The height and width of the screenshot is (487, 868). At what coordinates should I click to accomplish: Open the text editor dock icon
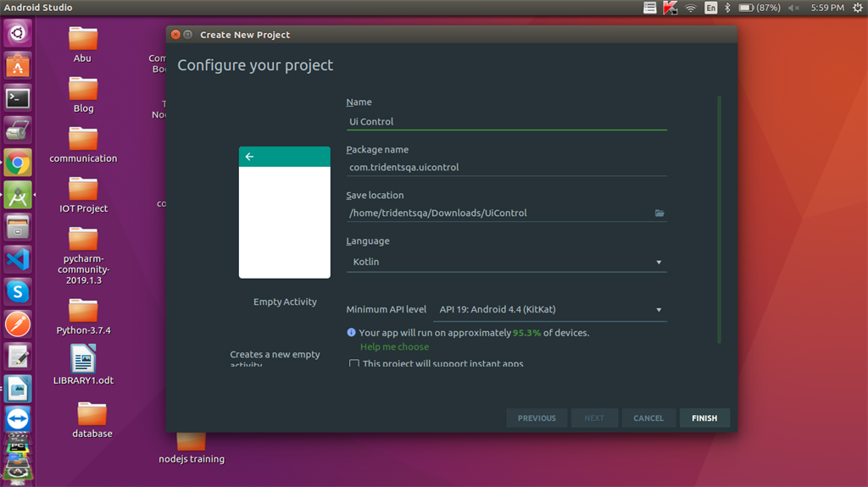18,357
